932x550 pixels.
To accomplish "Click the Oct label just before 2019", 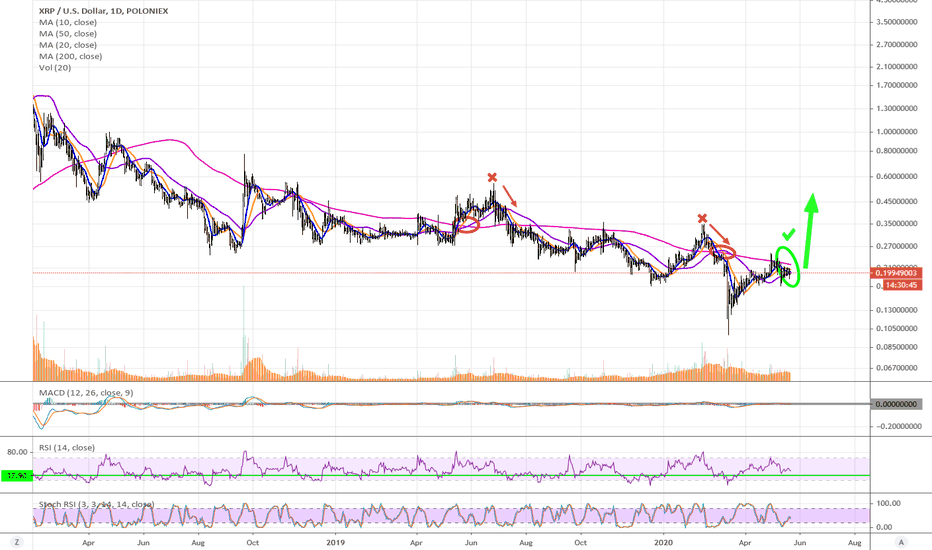I will tap(253, 542).
